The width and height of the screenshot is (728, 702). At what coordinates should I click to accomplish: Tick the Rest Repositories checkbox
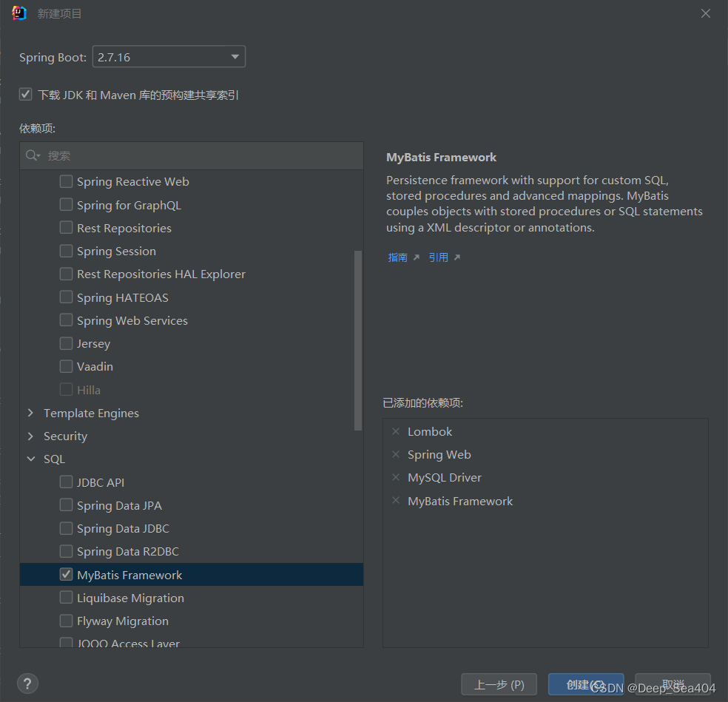(66, 228)
